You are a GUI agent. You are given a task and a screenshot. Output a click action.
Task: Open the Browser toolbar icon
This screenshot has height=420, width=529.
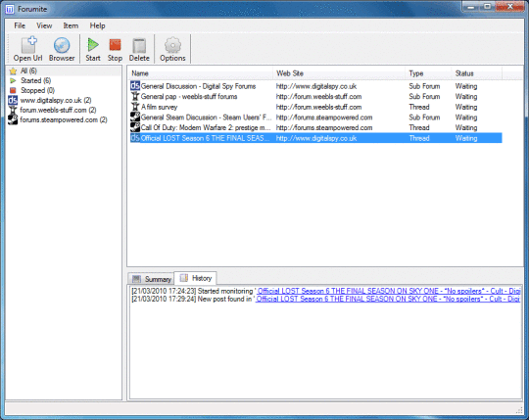click(x=62, y=45)
